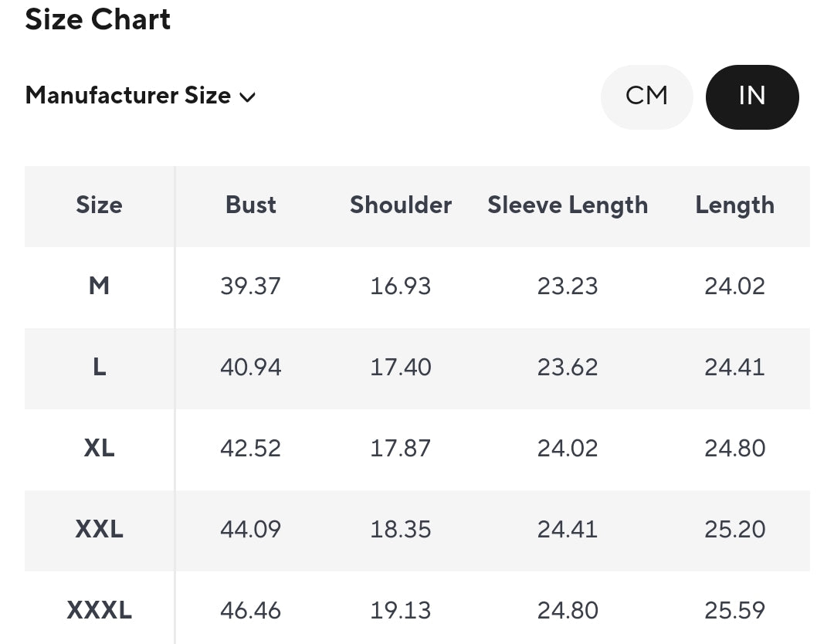Image resolution: width=834 pixels, height=644 pixels.
Task: Click the XXXL bust value 46.46
Action: (x=251, y=611)
